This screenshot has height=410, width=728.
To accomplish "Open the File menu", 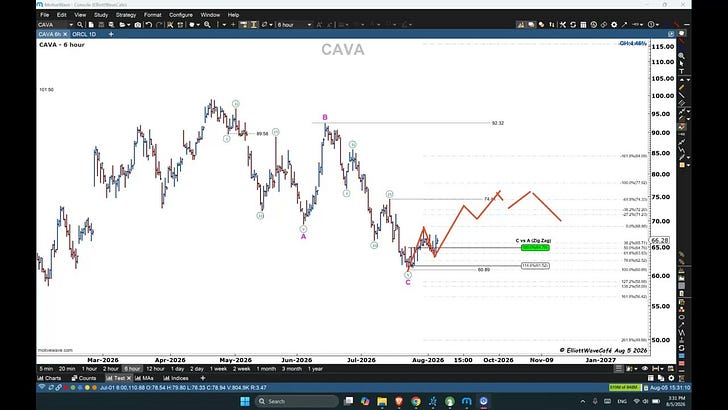I will point(45,15).
